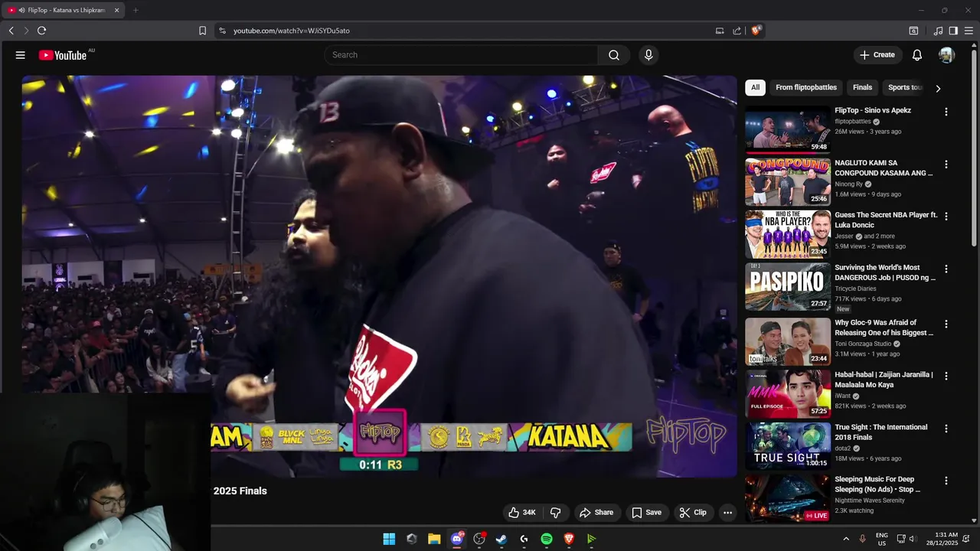This screenshot has width=980, height=551.
Task: Click the search magnifier button
Action: pyautogui.click(x=614, y=55)
